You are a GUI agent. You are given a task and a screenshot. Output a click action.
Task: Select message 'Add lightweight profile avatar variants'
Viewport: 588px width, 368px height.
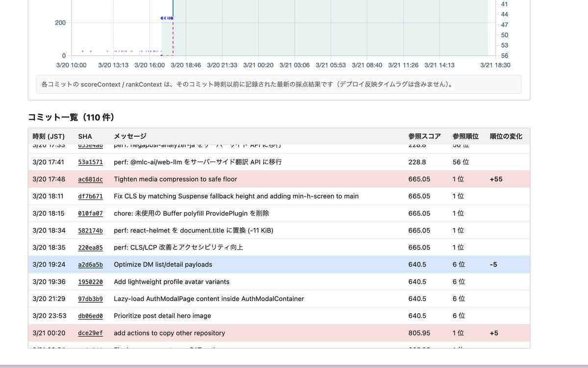171,282
